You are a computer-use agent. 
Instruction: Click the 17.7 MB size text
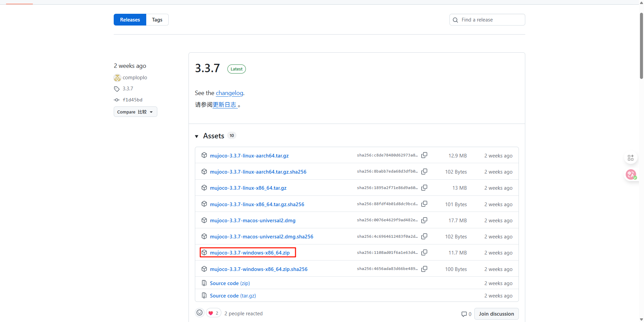pyautogui.click(x=458, y=221)
